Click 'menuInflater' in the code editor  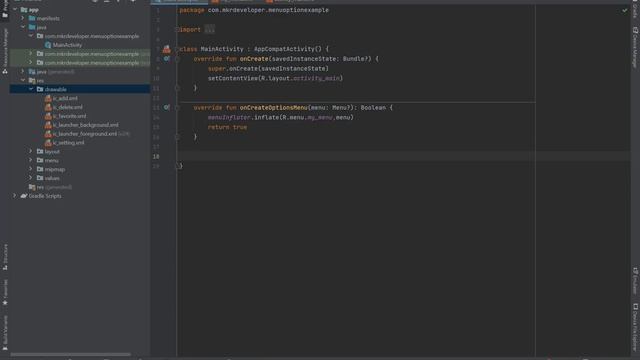tap(229, 118)
